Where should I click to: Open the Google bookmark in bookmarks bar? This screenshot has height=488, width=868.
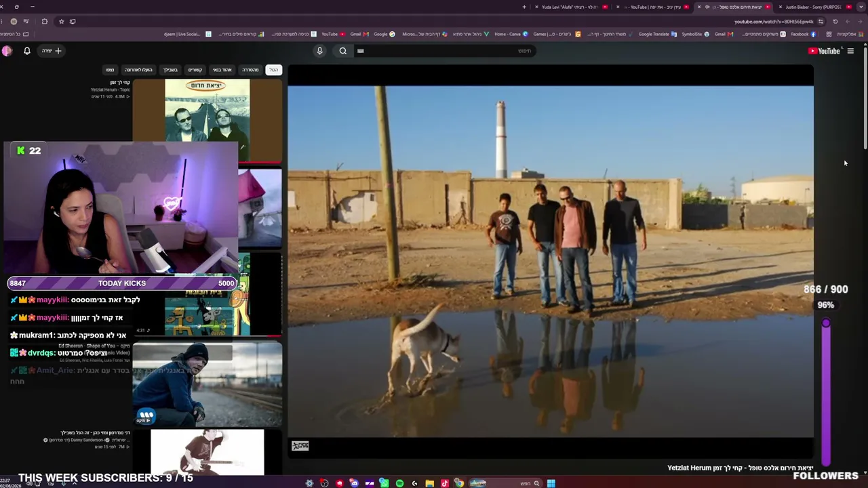pos(384,34)
